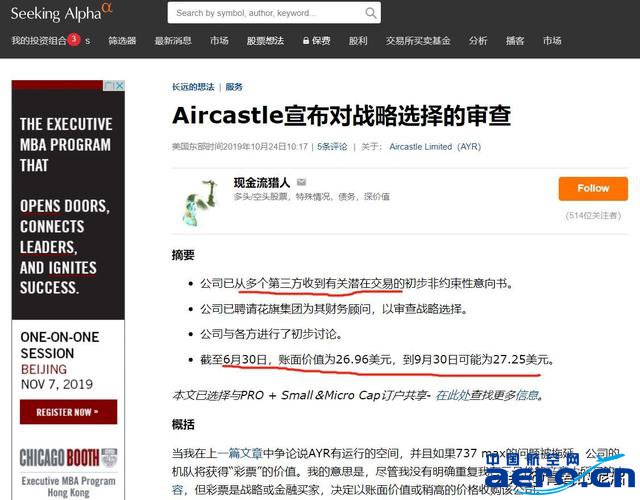Click the lock icon beside 保费

(x=306, y=41)
